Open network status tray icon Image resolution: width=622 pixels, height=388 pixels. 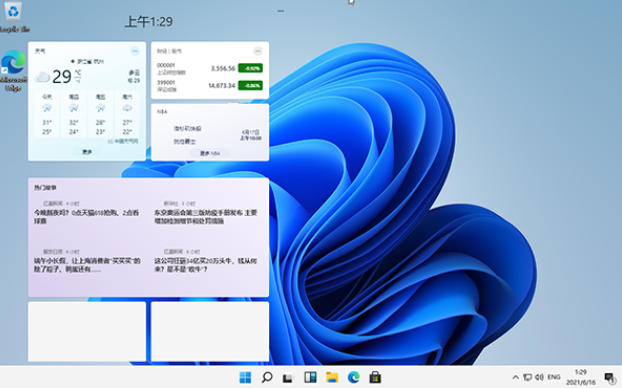[527, 377]
